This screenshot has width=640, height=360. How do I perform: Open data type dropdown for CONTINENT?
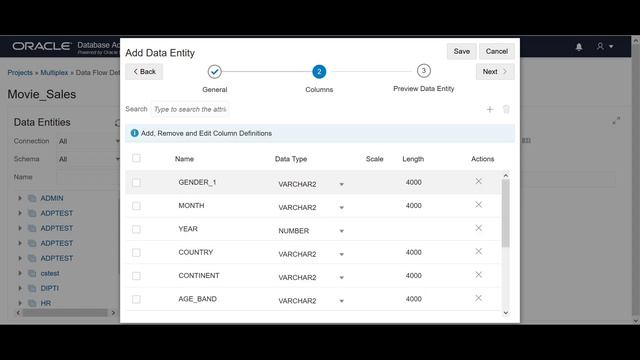coord(342,278)
